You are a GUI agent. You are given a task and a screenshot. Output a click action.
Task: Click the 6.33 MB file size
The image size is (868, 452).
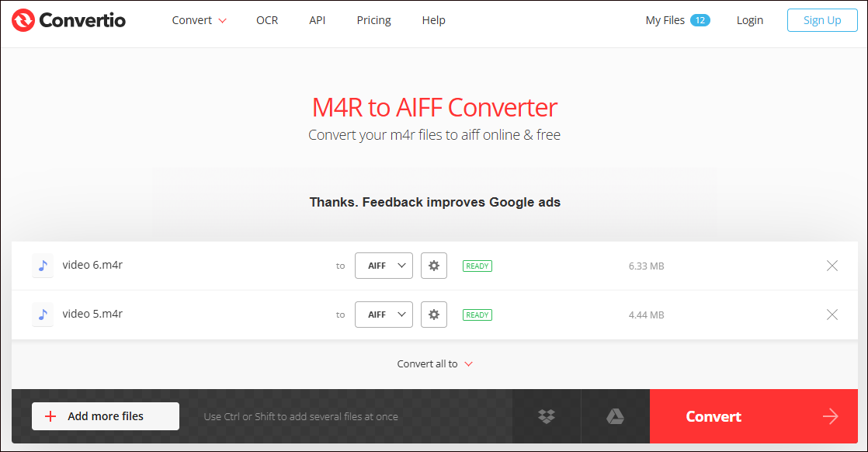pos(646,266)
